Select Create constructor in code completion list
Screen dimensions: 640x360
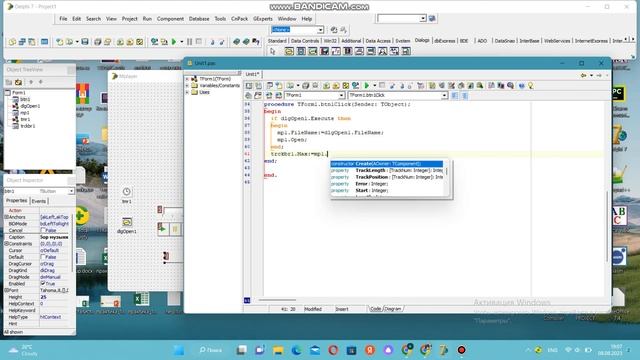pos(387,164)
